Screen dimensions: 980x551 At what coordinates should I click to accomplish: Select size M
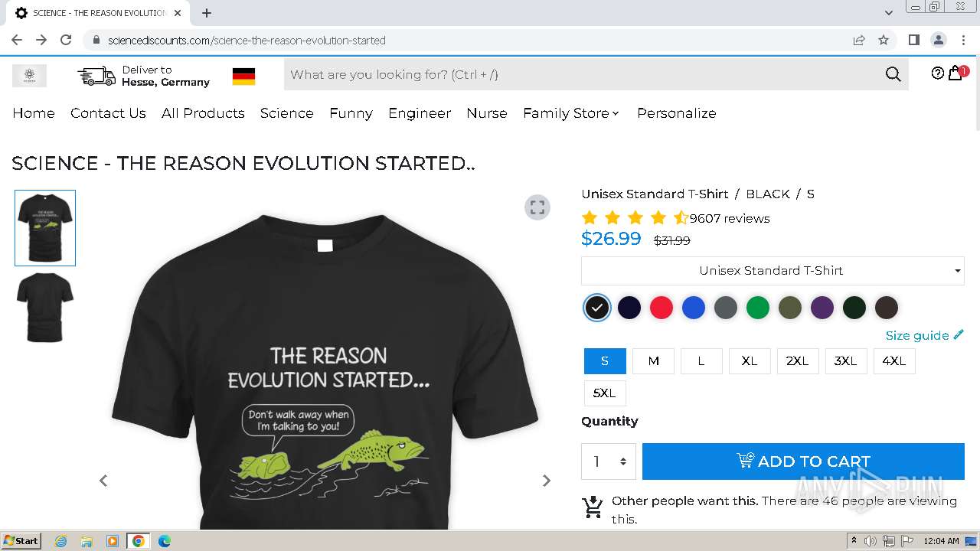(x=653, y=361)
